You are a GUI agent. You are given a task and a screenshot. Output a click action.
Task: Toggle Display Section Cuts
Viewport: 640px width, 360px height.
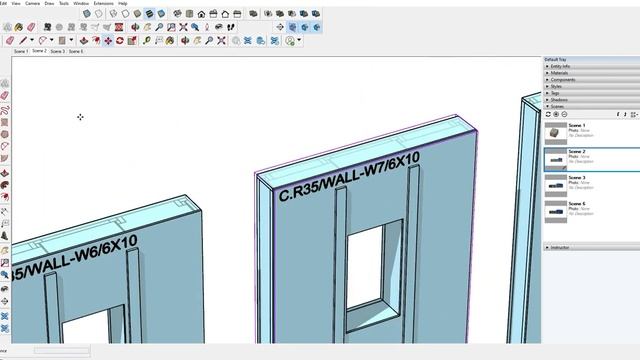[305, 27]
